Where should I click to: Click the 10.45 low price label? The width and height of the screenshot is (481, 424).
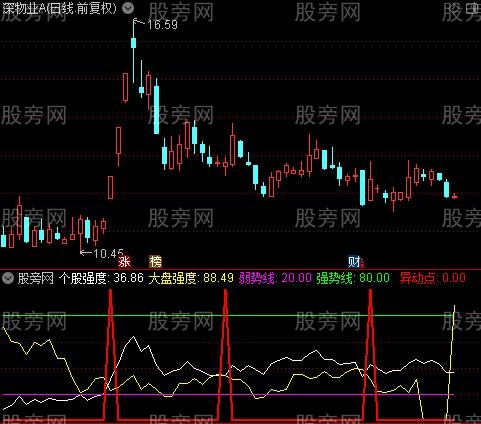108,254
